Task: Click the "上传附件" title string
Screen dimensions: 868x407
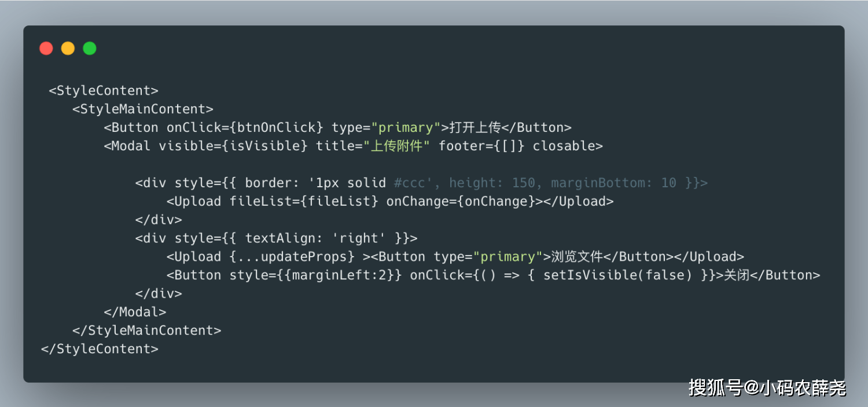Action: [x=396, y=146]
